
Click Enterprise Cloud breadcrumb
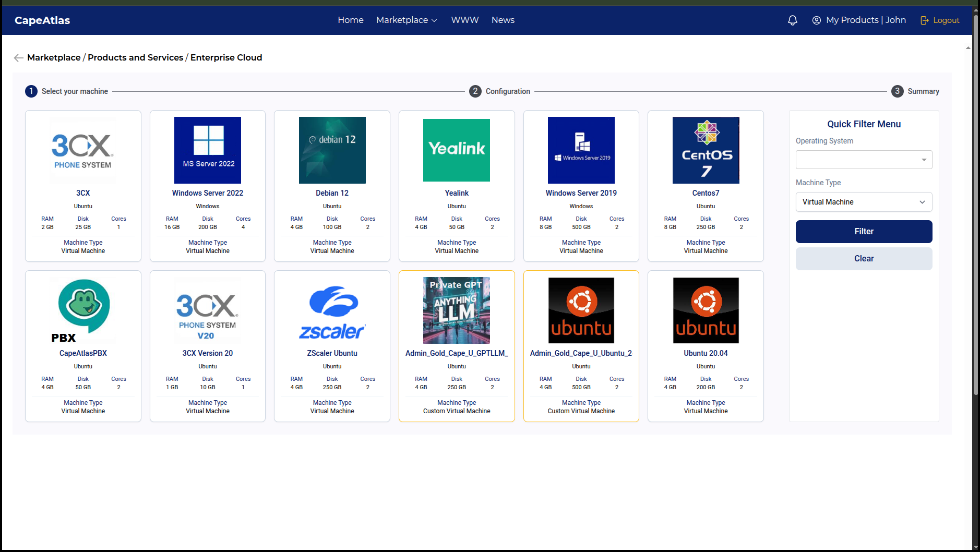pyautogui.click(x=226, y=57)
